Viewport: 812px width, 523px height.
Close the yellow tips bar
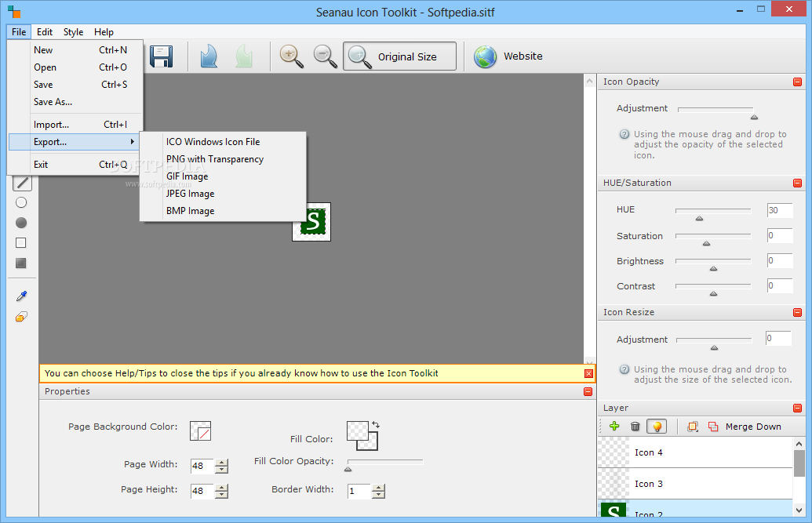pyautogui.click(x=588, y=373)
